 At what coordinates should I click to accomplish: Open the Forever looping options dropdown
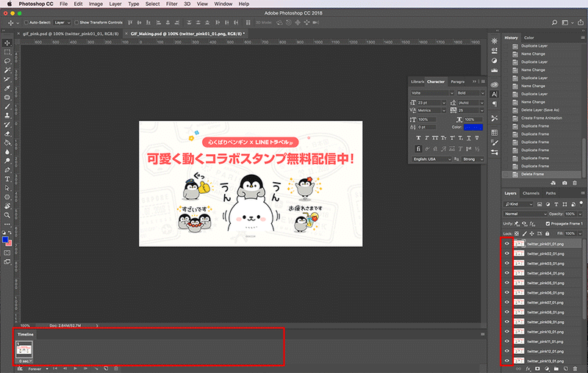pos(38,369)
